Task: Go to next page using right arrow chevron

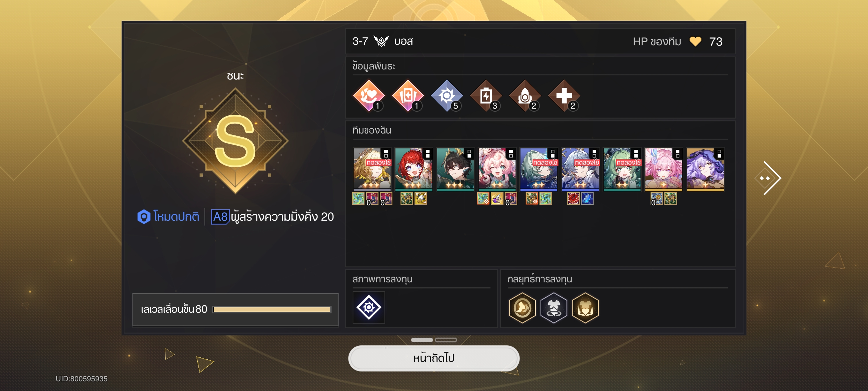Action: (768, 178)
